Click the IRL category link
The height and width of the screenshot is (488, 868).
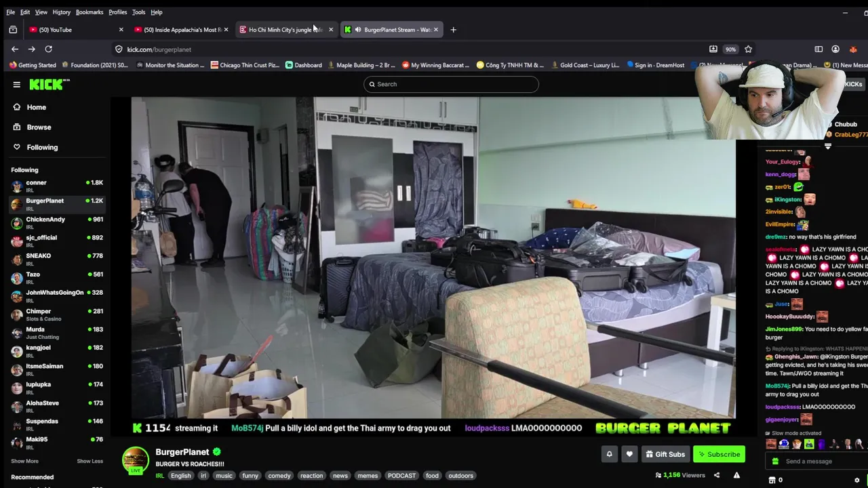(x=160, y=476)
